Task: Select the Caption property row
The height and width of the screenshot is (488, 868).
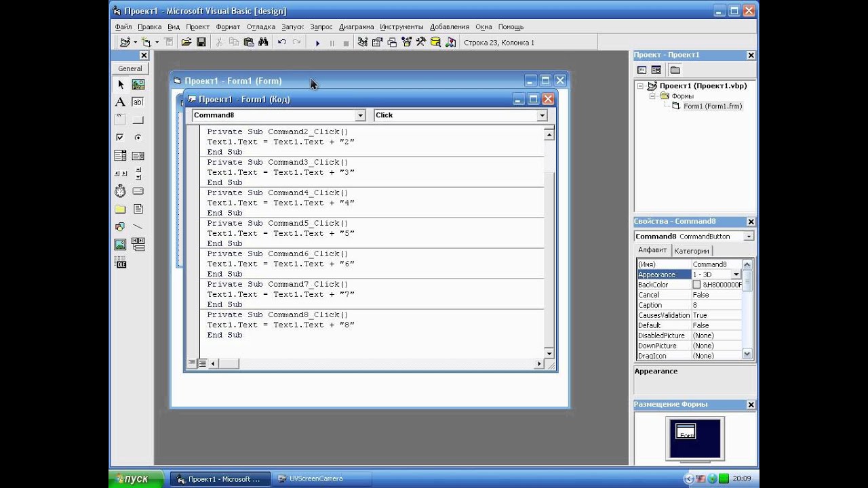Action: click(x=689, y=305)
